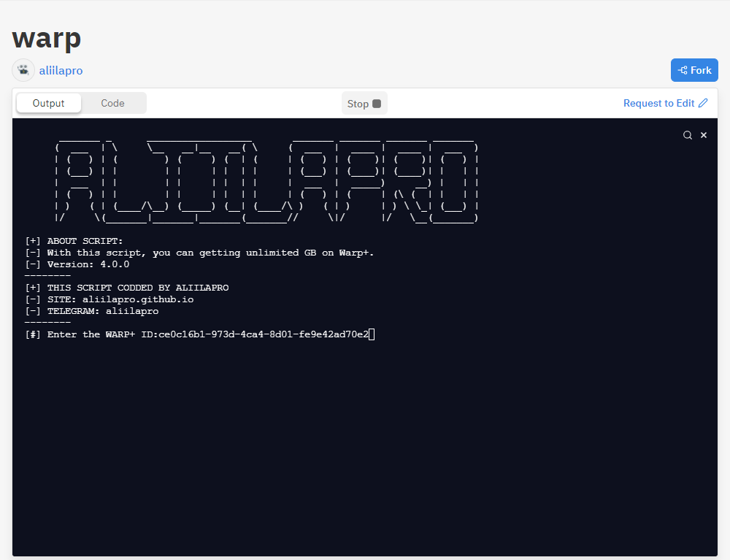Switch to the Output tab
Image resolution: width=730 pixels, height=560 pixels.
[48, 104]
